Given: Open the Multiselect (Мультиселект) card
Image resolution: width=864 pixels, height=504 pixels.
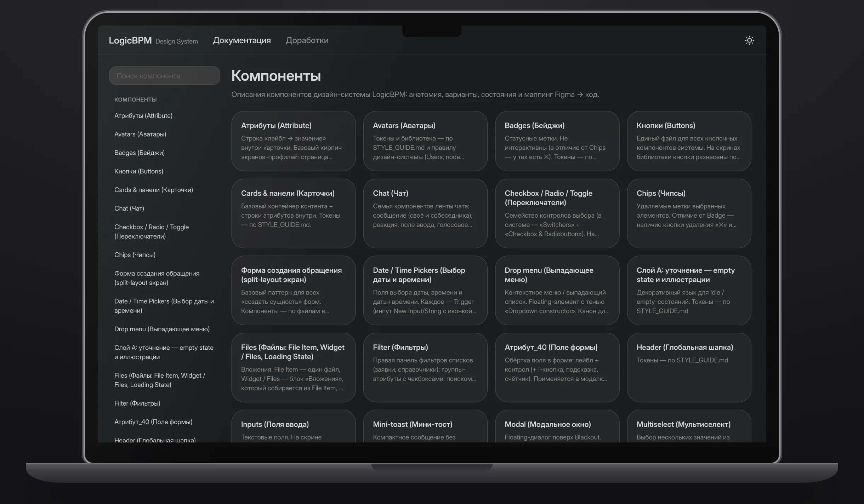Looking at the screenshot, I should click(689, 426).
